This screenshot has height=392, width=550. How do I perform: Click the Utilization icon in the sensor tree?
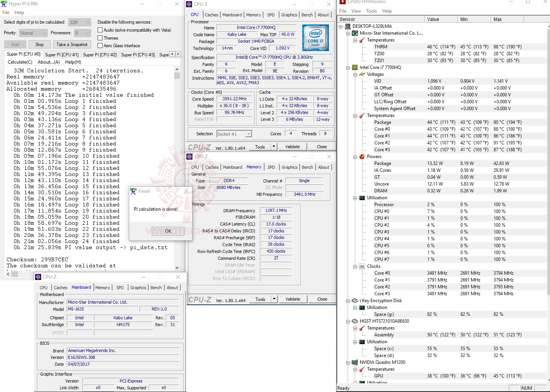[x=361, y=198]
